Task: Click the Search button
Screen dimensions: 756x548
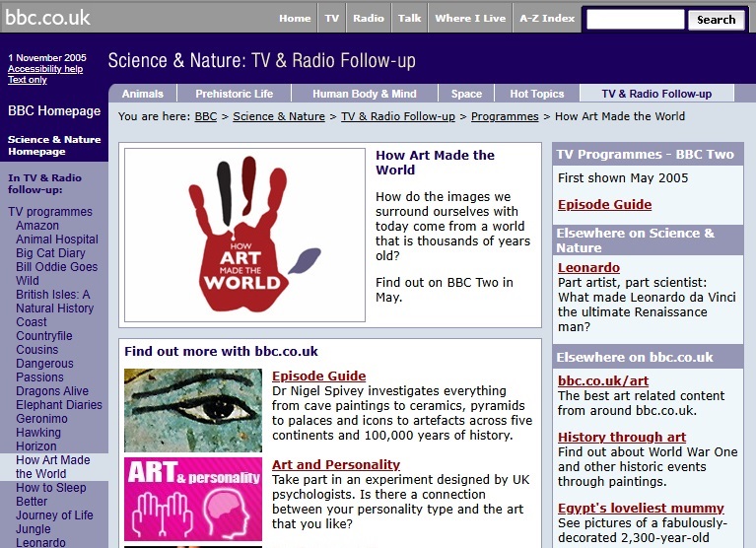Action: 716,20
